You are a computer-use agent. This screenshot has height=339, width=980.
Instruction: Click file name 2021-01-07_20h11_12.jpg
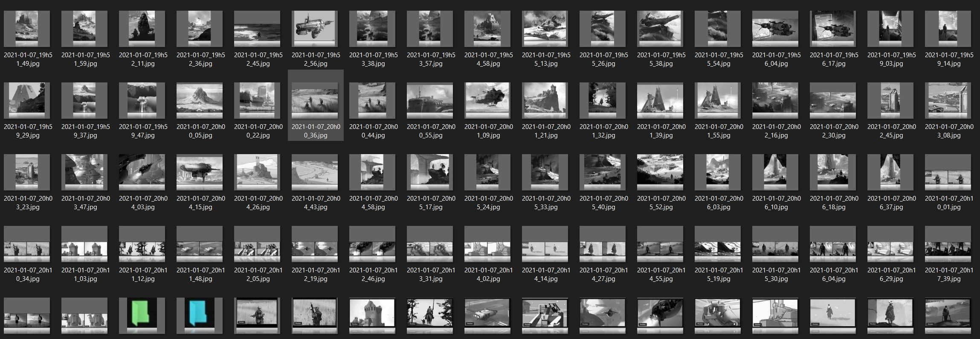(143, 275)
